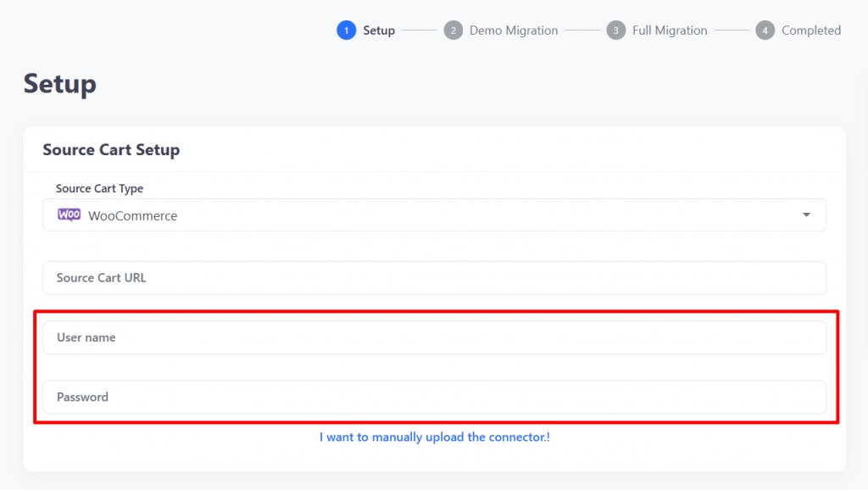Click the WooCommerce logo icon
The height and width of the screenshot is (490, 868).
pyautogui.click(x=70, y=214)
